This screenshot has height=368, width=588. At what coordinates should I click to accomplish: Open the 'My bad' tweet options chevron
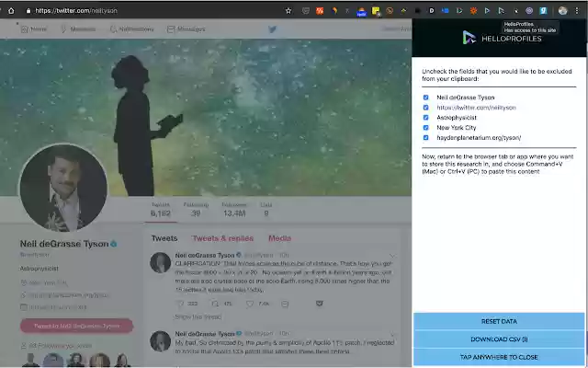pyautogui.click(x=392, y=333)
